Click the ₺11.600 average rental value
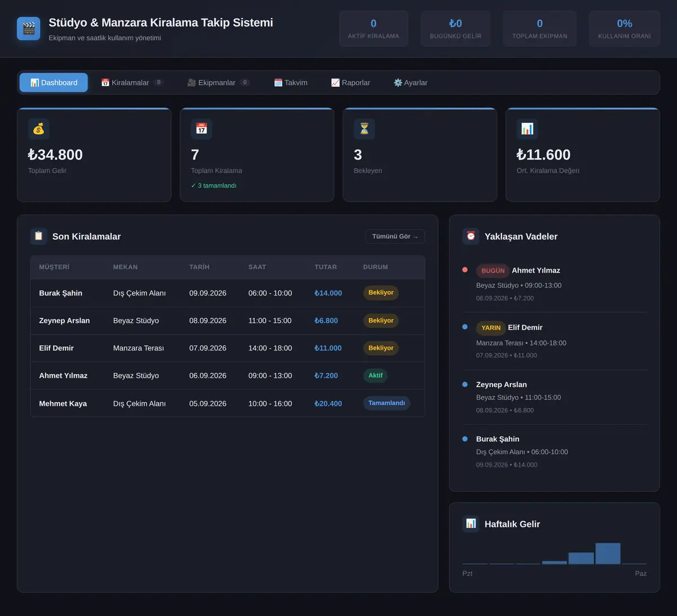 point(544,155)
